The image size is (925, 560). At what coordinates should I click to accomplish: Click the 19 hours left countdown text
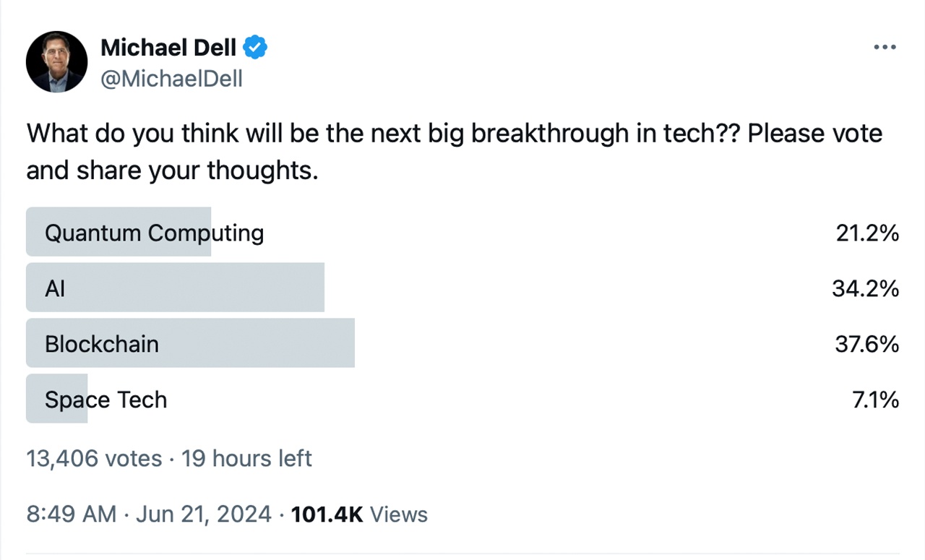point(246,458)
